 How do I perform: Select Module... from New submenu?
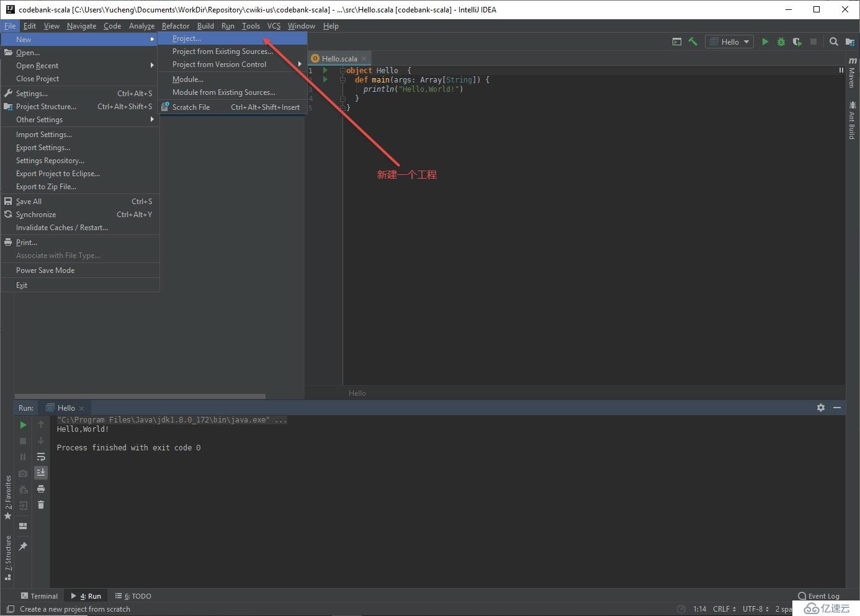coord(232,79)
